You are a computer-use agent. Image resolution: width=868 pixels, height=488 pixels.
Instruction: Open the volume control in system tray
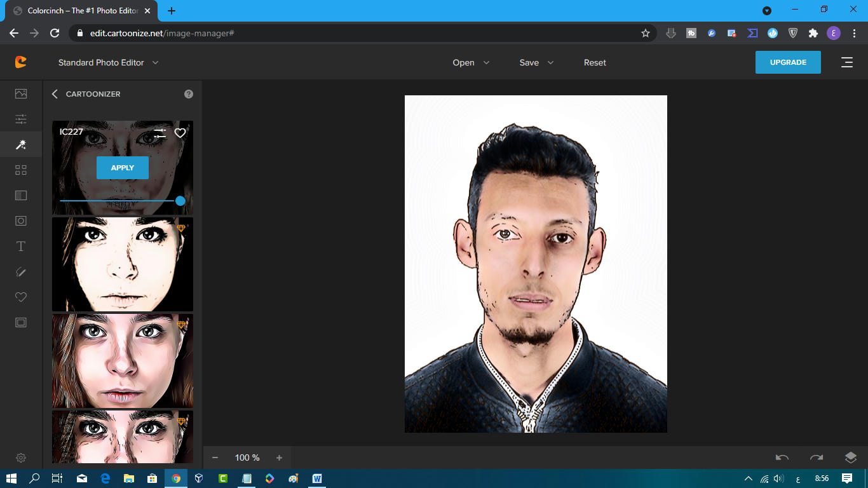[778, 478]
